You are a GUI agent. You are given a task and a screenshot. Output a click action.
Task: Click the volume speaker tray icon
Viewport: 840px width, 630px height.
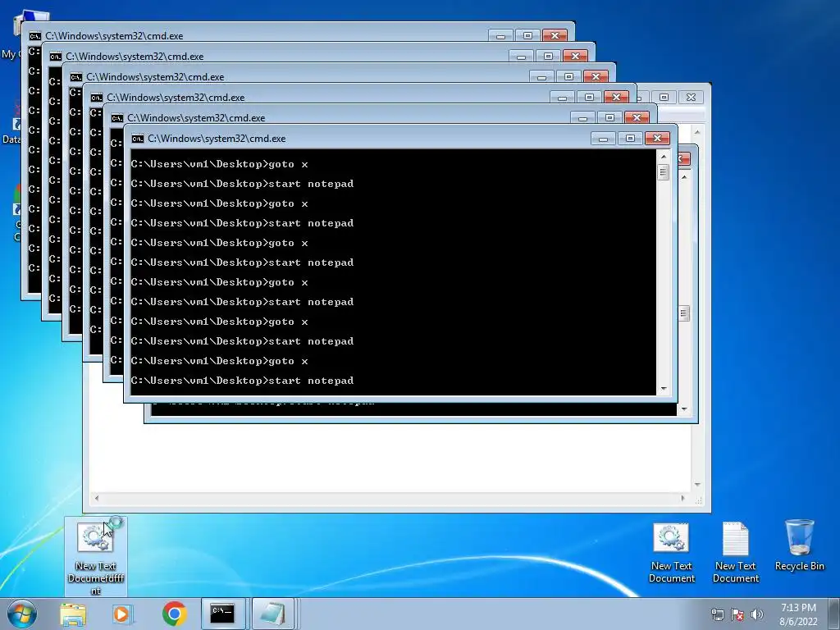click(757, 614)
